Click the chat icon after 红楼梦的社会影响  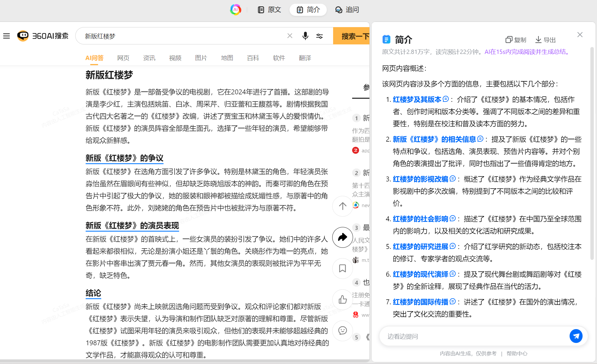[x=453, y=218]
